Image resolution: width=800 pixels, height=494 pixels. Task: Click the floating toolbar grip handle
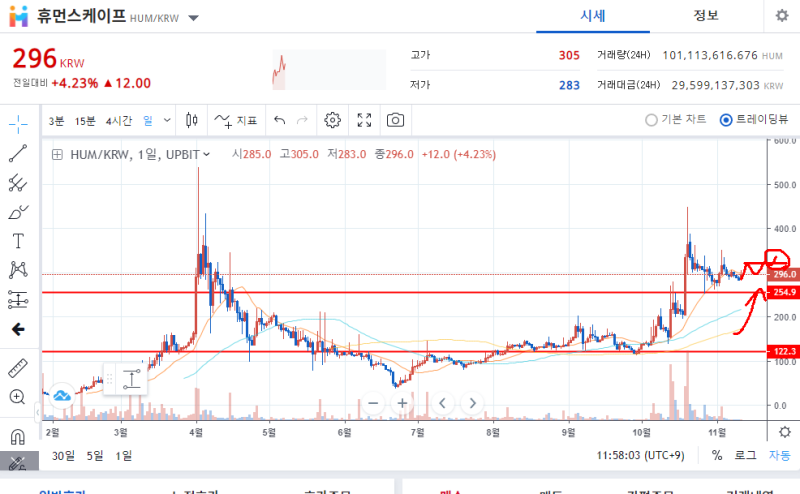point(109,379)
